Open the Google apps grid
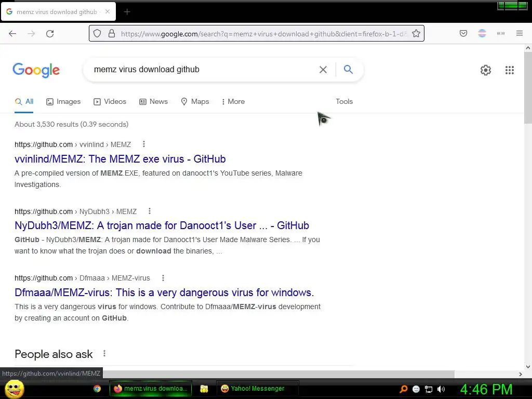The image size is (532, 399). tap(510, 70)
